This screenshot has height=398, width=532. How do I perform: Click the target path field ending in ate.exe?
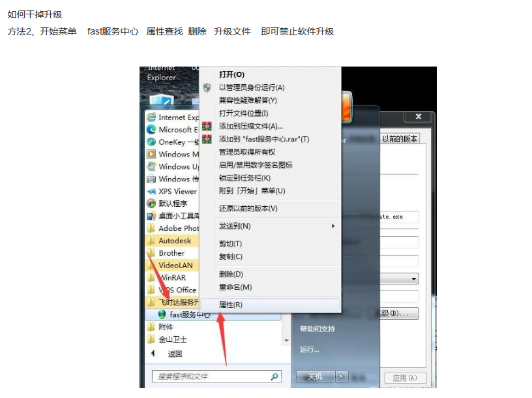coord(399,217)
